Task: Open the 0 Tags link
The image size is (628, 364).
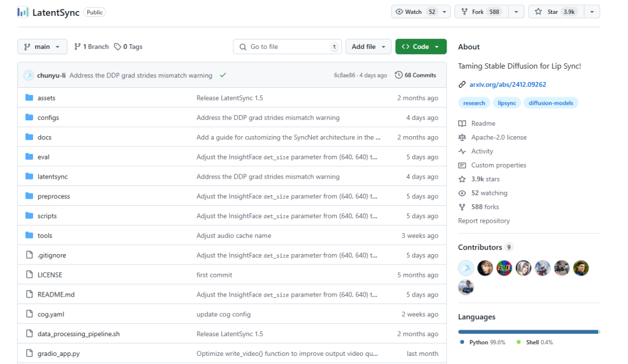Action: point(128,47)
